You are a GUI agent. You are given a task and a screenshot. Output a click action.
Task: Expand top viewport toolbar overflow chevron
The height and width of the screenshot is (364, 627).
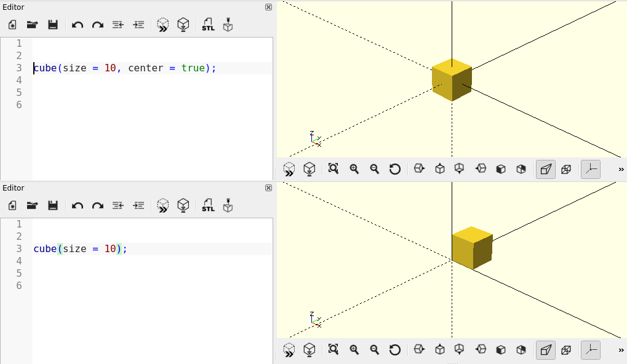click(x=620, y=169)
